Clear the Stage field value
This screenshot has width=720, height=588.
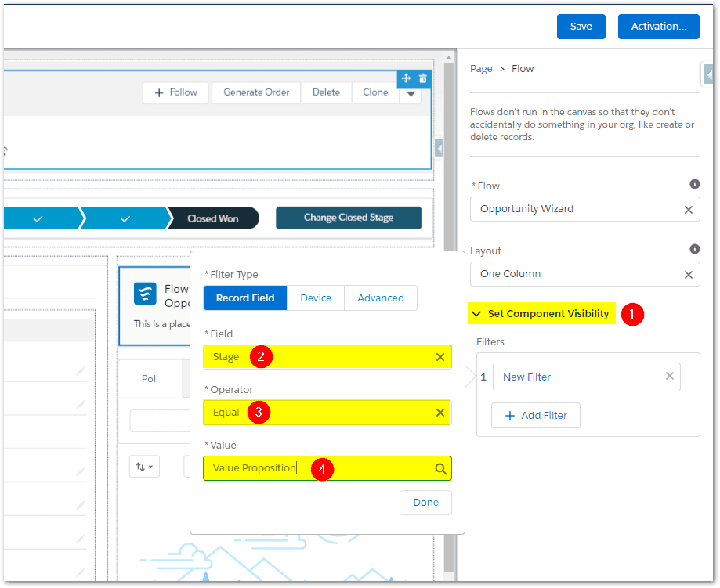tap(440, 357)
